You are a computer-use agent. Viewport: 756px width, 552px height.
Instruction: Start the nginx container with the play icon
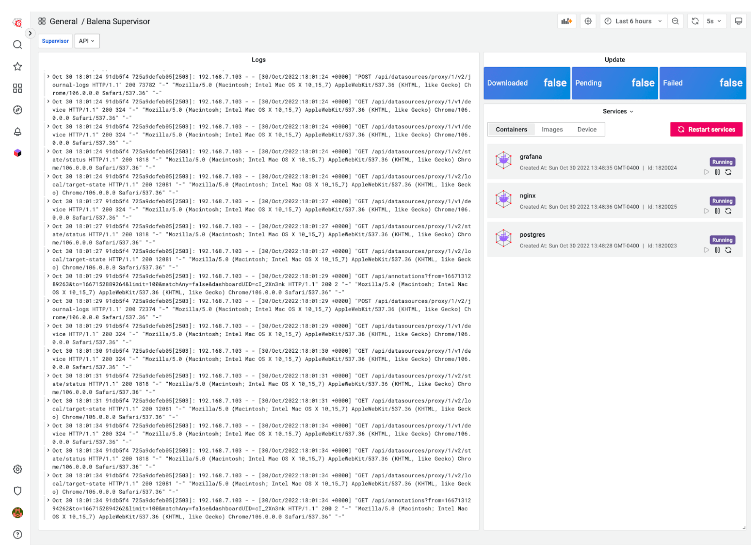706,211
